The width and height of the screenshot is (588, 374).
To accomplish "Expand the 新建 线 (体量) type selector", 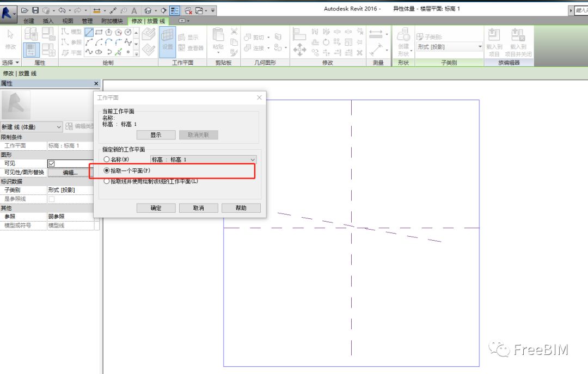I will [32, 127].
